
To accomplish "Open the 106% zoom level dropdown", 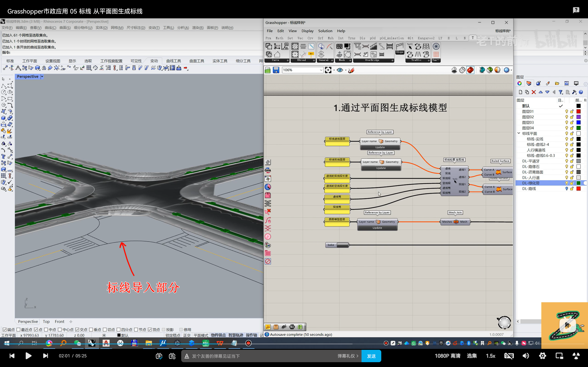I will coord(321,70).
